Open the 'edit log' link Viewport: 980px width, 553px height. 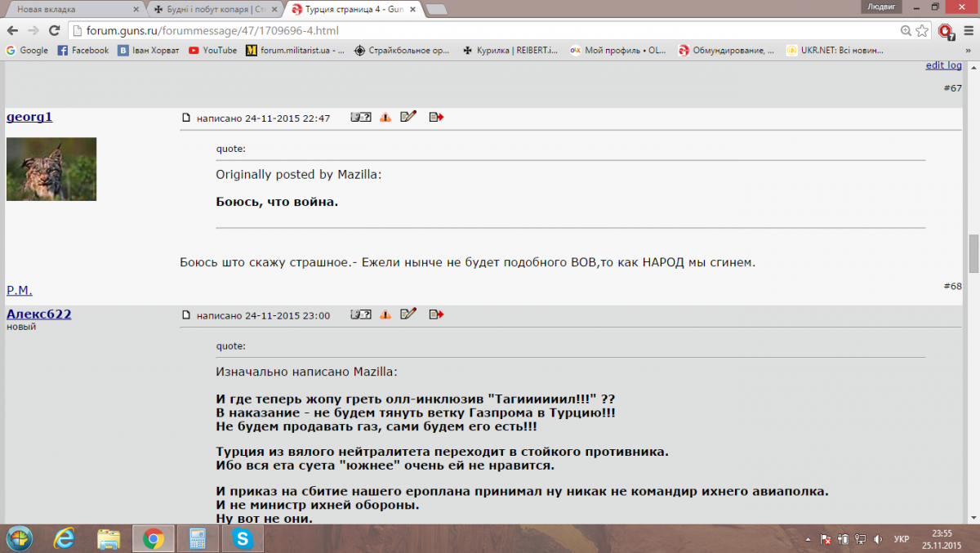coord(943,65)
